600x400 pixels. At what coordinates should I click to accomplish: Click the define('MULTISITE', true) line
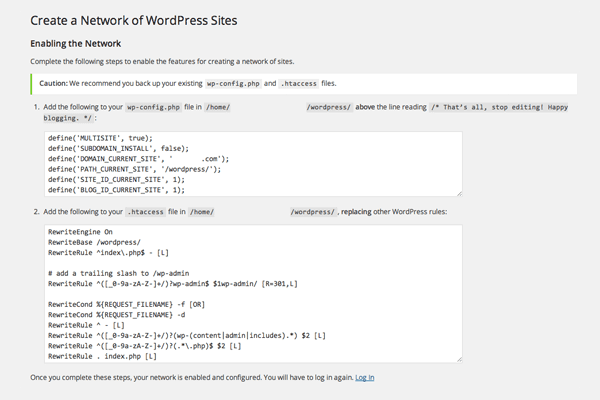click(x=98, y=138)
